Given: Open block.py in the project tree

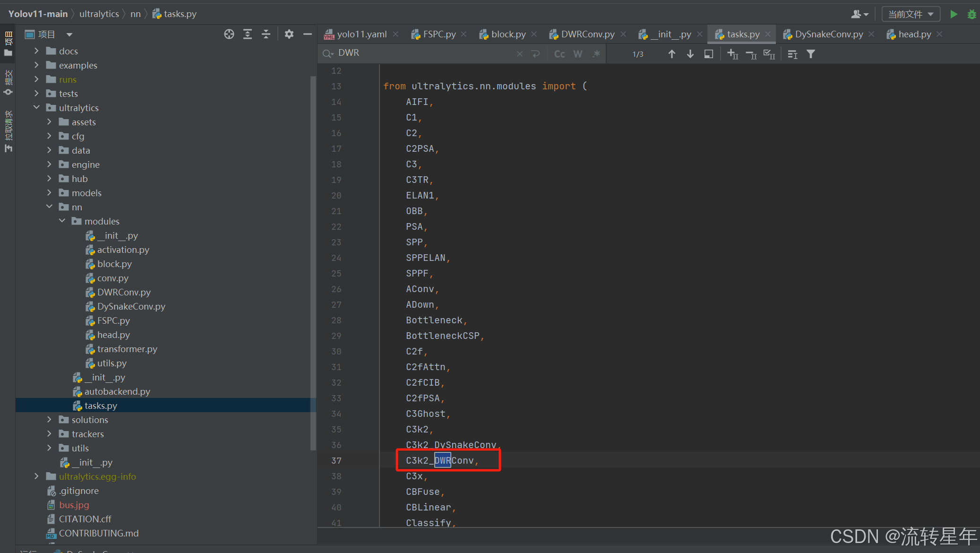Looking at the screenshot, I should 114,264.
